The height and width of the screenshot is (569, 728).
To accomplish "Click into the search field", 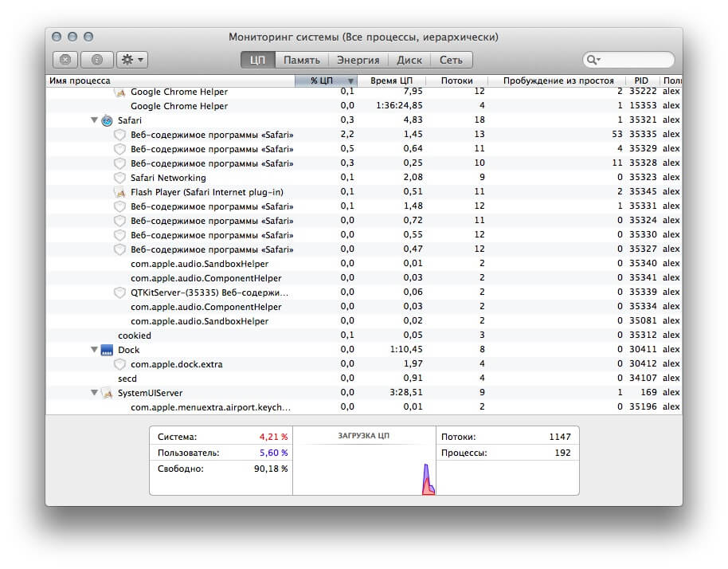I will pyautogui.click(x=628, y=60).
